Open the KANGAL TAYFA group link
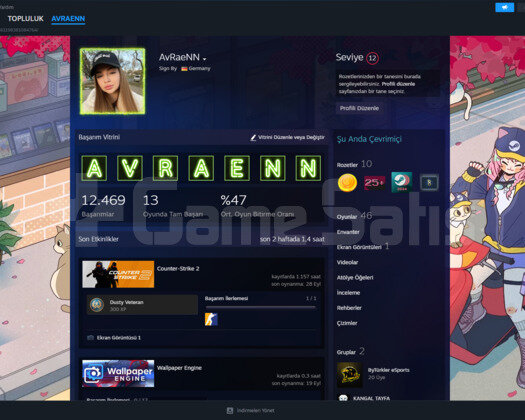This screenshot has width=525, height=420. point(371,399)
